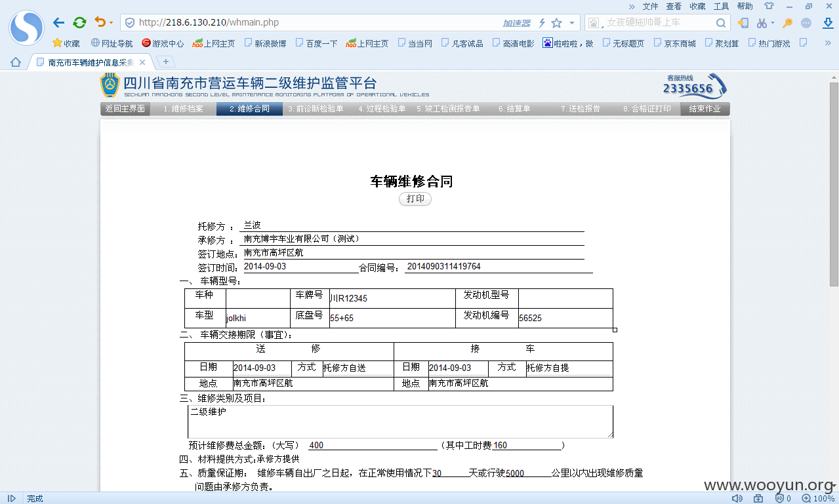839x504 pixels.
Task: Expand the bookmarks bar overflow chevron
Action: coord(828,43)
